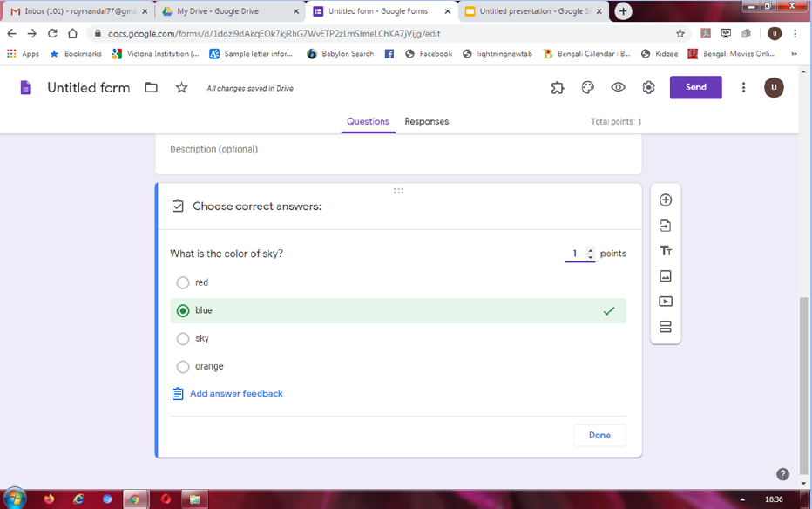
Task: Open Facebook bookmark
Action: pyautogui.click(x=429, y=53)
